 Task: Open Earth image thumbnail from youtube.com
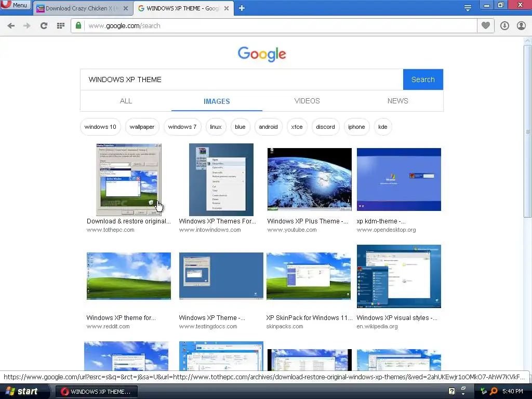[310, 179]
